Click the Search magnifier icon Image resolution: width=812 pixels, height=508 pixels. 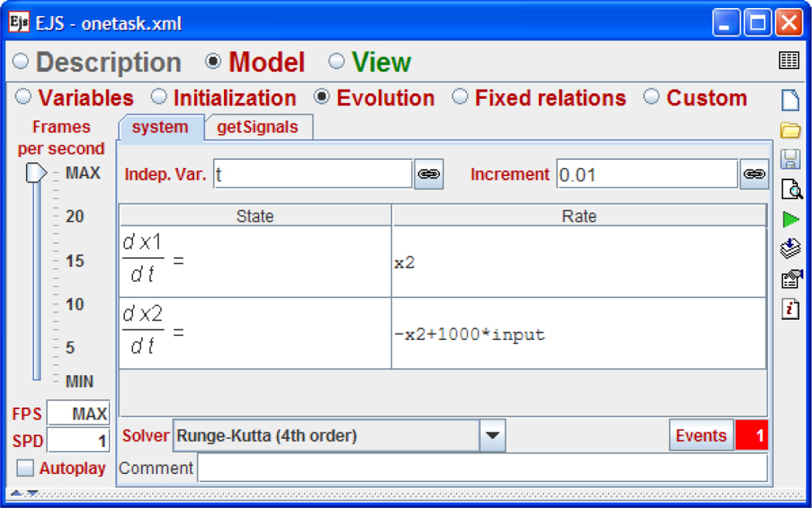coord(790,189)
